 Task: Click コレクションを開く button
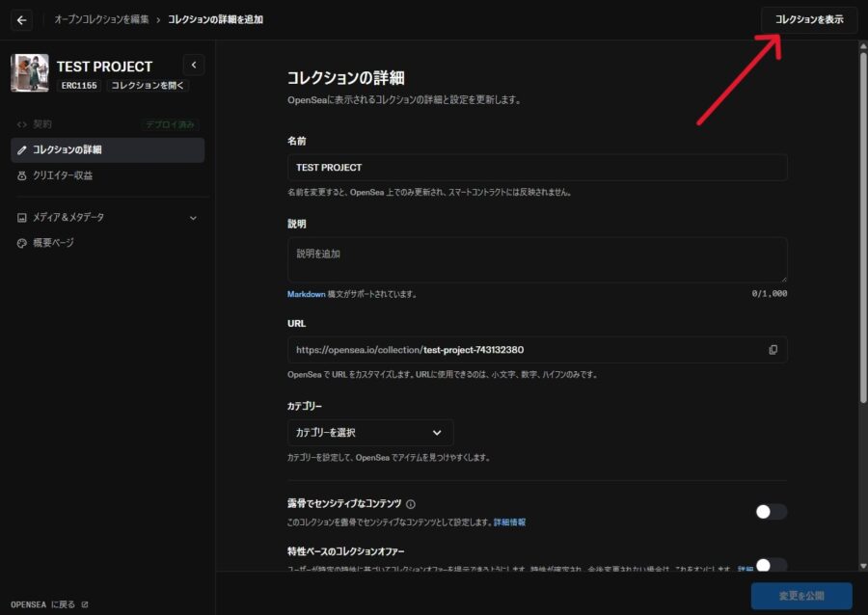(148, 85)
